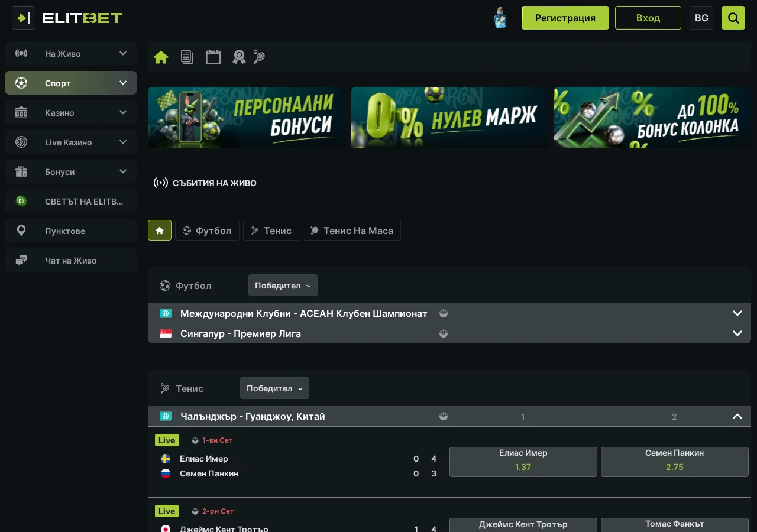
Task: Click the live broadcast icon beside На Живо
Action: click(x=21, y=53)
